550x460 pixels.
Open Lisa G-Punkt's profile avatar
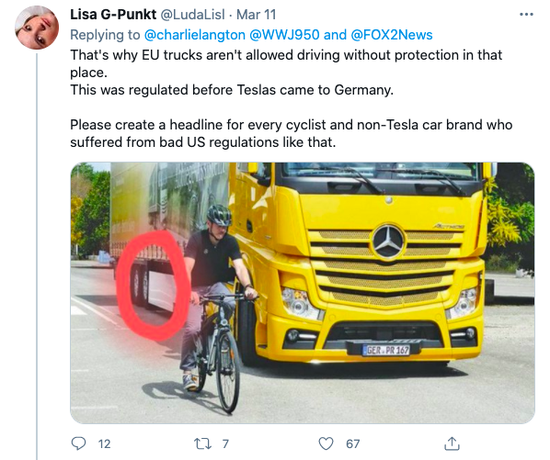point(37,27)
